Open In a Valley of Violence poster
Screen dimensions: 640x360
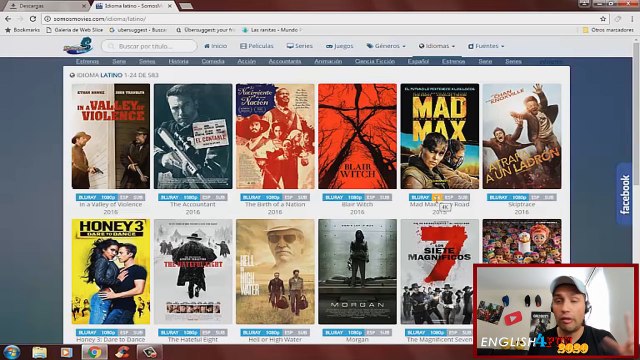click(x=111, y=136)
